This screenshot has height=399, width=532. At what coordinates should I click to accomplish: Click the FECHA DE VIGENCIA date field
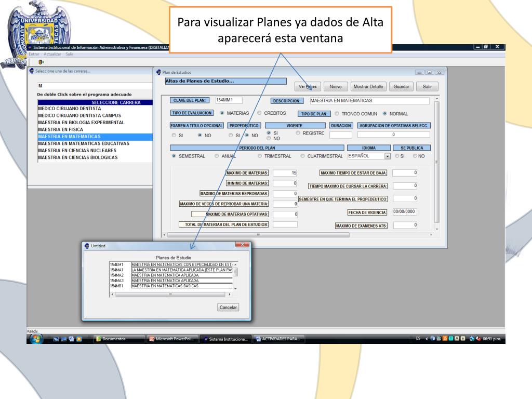coord(404,212)
